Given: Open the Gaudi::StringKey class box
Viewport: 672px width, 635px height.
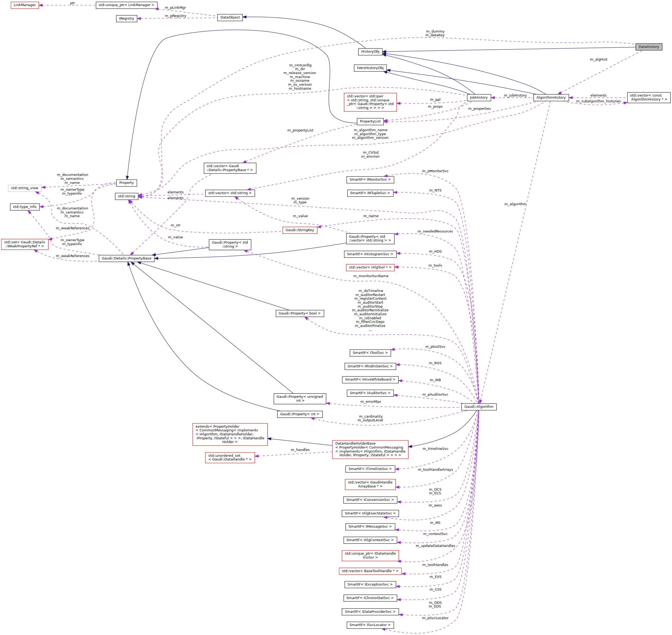Looking at the screenshot, I should coord(299,230).
